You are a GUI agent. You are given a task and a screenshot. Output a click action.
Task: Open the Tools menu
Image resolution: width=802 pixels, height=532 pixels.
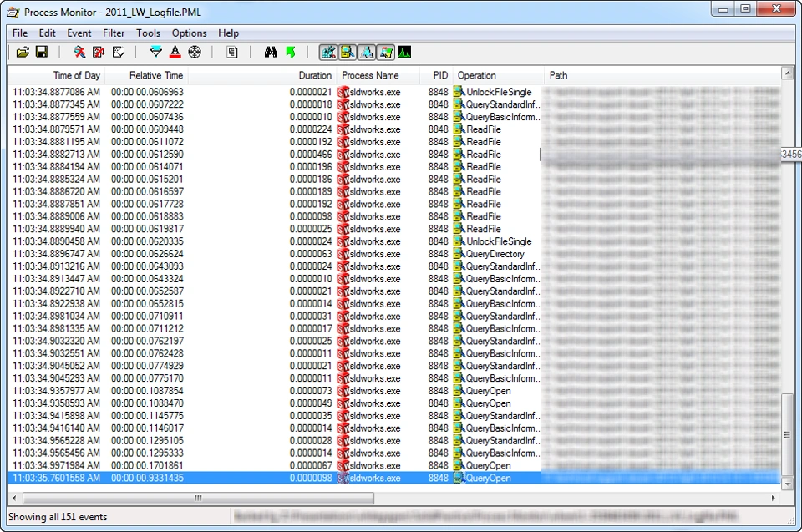coord(149,33)
